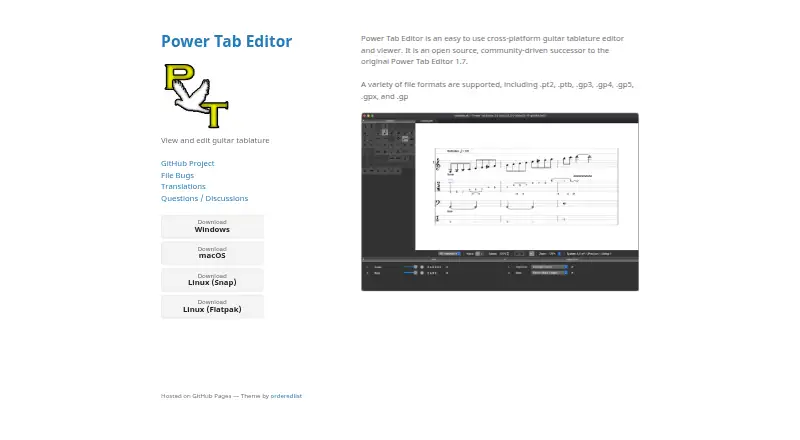Image resolution: width=800 pixels, height=440 pixels.
Task: Click the paragraph describing Power Tab Editor
Action: 492,50
